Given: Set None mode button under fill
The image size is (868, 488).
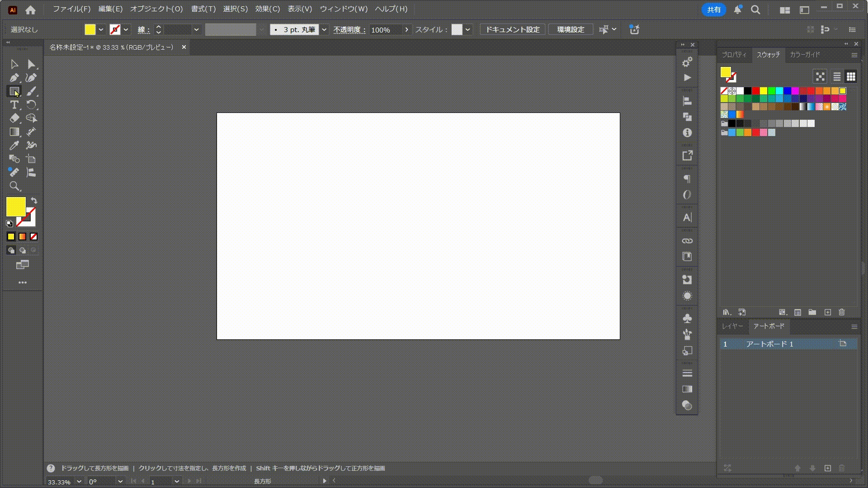Looking at the screenshot, I should (x=33, y=236).
